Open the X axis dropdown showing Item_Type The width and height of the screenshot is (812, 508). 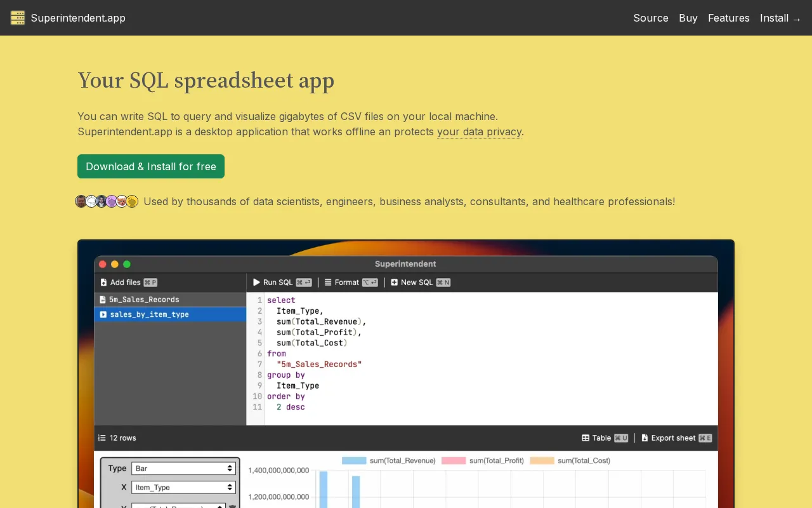click(183, 488)
